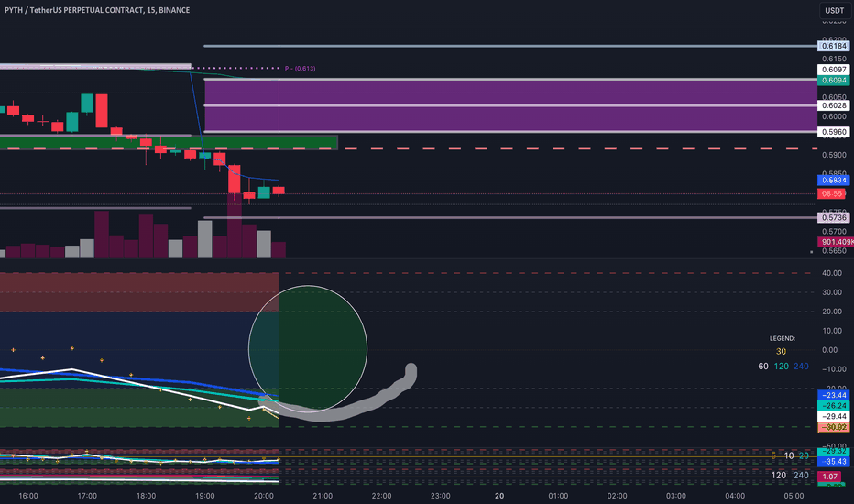The height and width of the screenshot is (504, 854).
Task: Click the 22:00 time axis label
Action: (x=381, y=496)
